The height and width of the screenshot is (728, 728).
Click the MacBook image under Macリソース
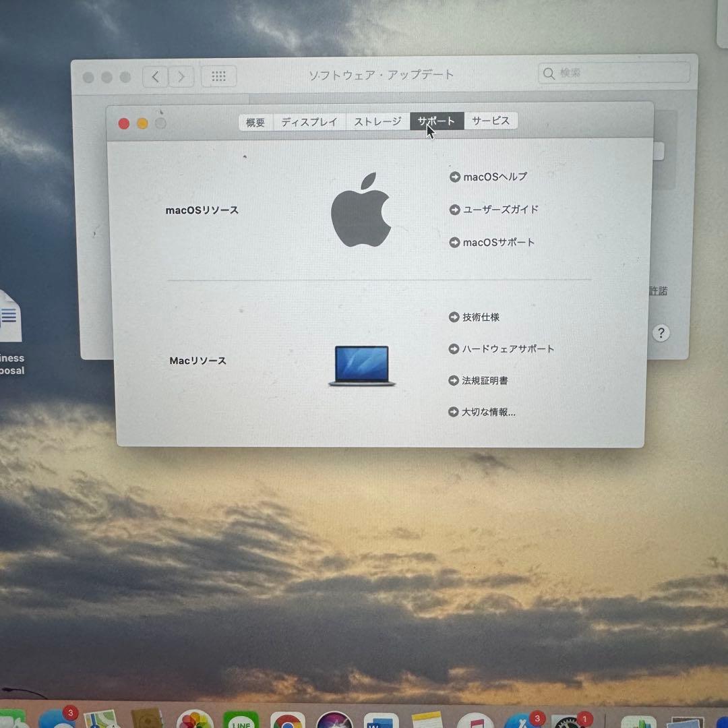pyautogui.click(x=361, y=367)
